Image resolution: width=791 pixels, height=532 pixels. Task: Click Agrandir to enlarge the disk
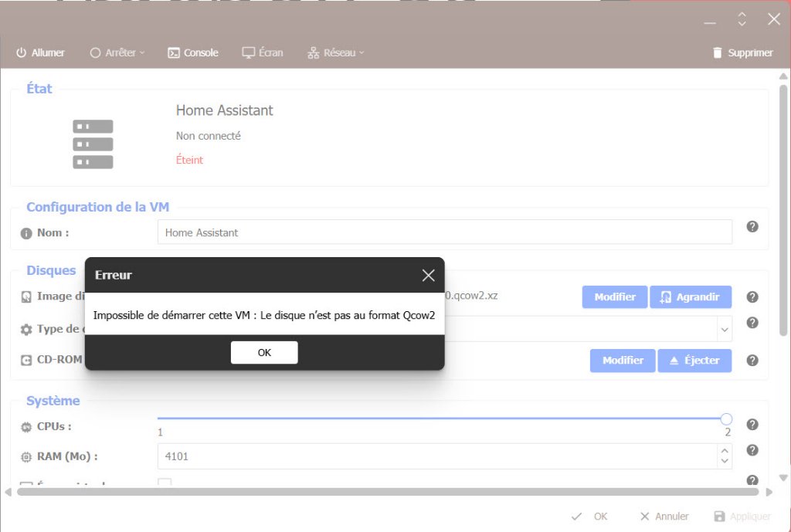click(691, 297)
